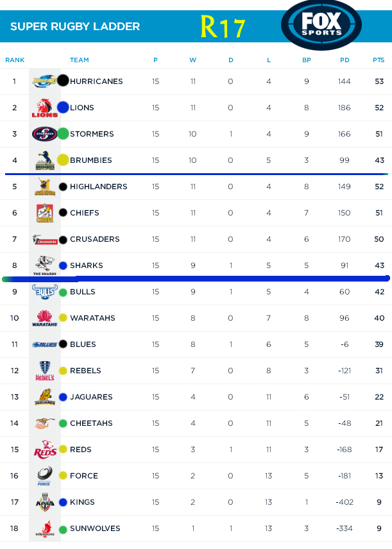This screenshot has width=392, height=549.
Task: Click the blue dot beside Sharks
Action: point(63,266)
